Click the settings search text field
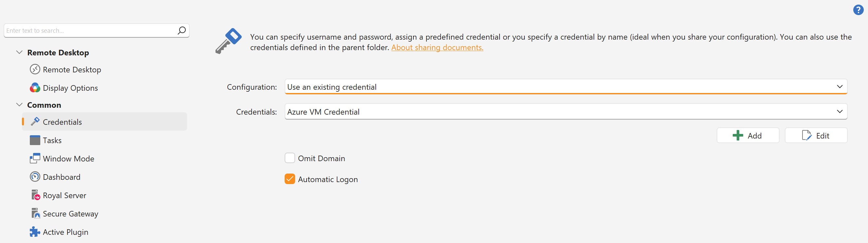The image size is (868, 243). click(x=91, y=31)
